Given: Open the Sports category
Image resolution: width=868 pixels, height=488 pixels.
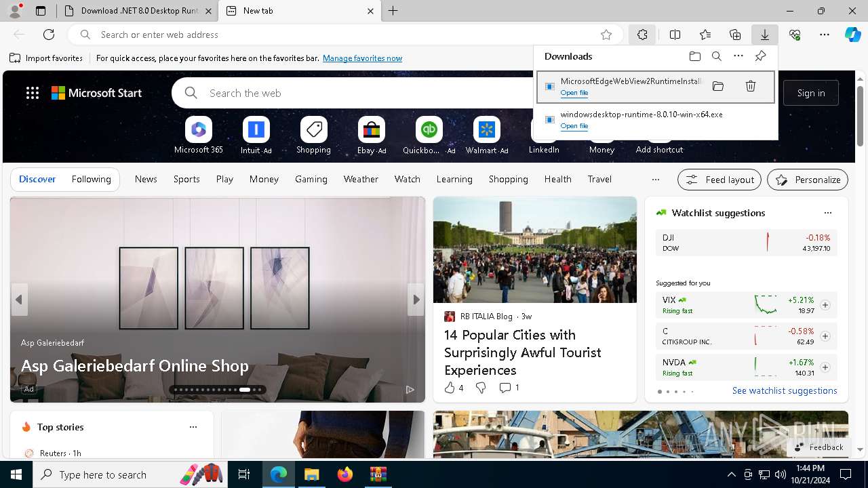Looking at the screenshot, I should click(186, 179).
